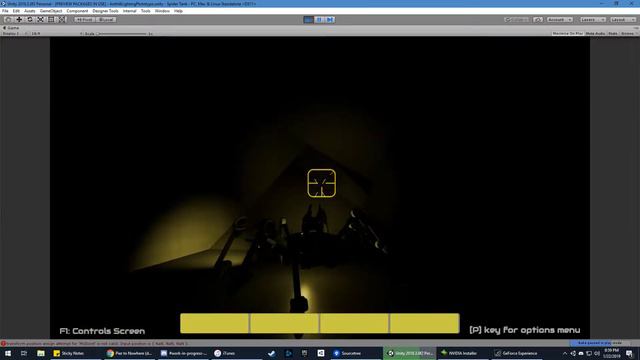Viewport: 640px width, 360px height.
Task: Select the Hand tool in Unity toolbar
Action: pos(8,20)
